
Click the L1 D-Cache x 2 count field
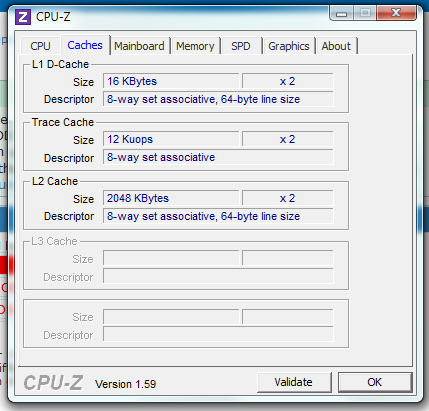(287, 81)
